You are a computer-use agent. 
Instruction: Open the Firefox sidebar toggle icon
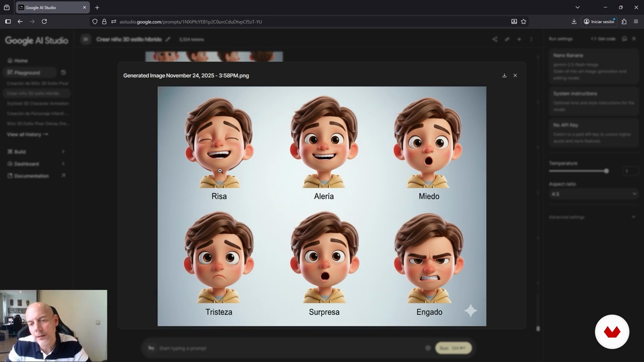coord(8,22)
